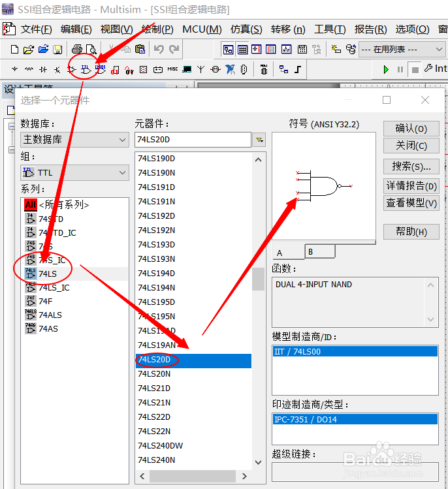Place an RF component (antenna icon)

201,69
